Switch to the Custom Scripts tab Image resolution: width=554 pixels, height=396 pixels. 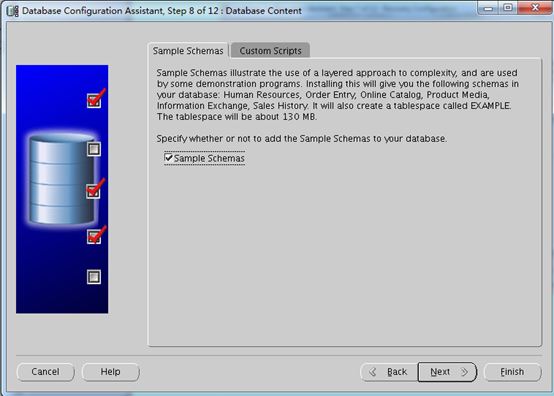tap(271, 51)
